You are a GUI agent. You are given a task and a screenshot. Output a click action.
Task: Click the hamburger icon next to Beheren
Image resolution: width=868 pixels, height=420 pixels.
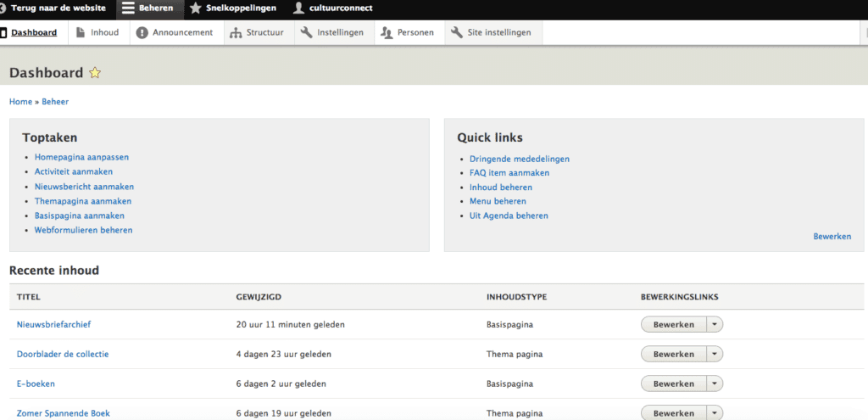pos(128,8)
